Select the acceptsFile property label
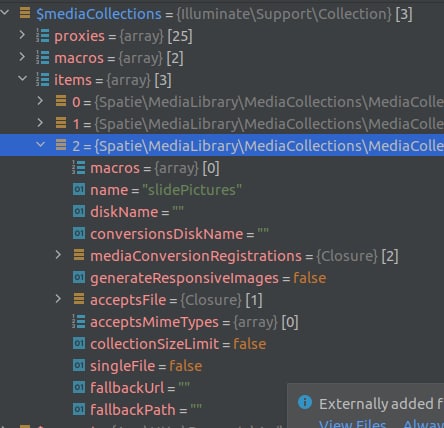 (x=128, y=300)
